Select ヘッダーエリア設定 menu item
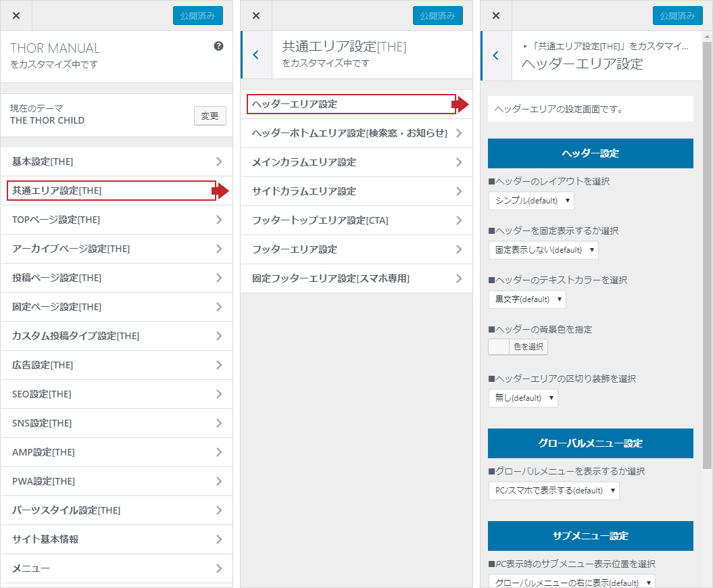 [x=351, y=104]
